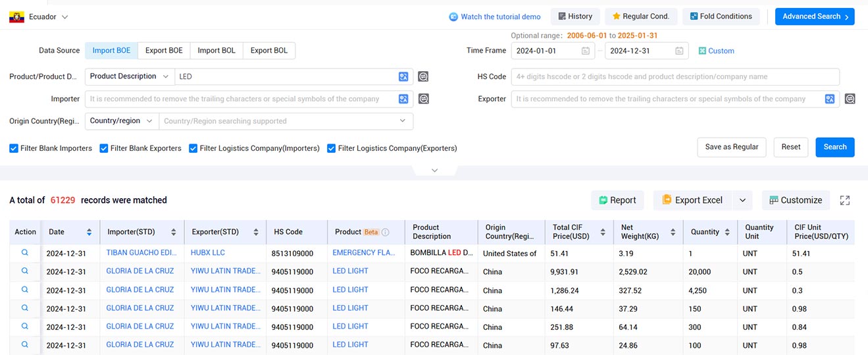Toggle Filter Logistics Company(Importers) checkbox

(x=193, y=148)
